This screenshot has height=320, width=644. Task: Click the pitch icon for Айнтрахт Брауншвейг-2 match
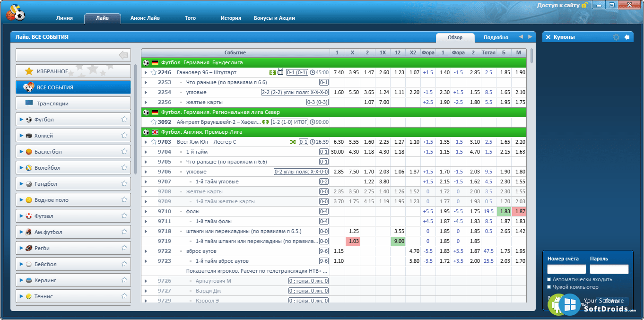tap(265, 122)
